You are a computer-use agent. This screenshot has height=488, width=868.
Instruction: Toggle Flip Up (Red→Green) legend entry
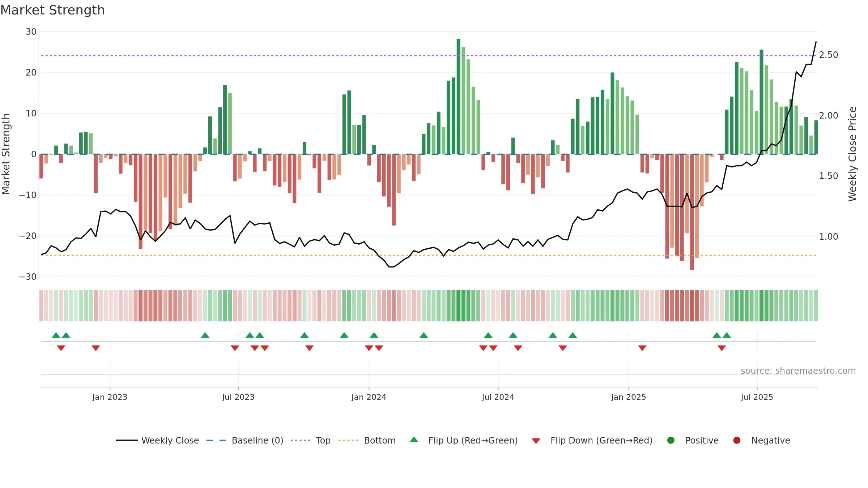click(x=464, y=440)
